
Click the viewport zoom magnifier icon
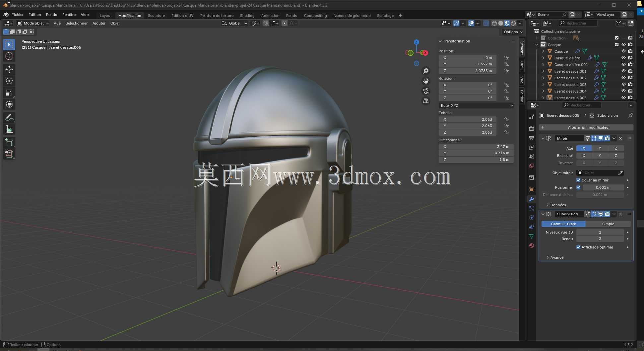426,71
